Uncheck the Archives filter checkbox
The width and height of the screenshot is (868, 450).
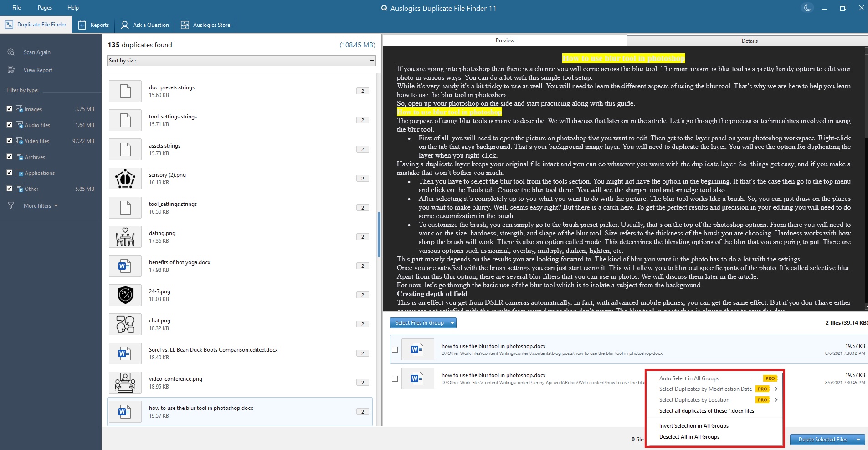coord(9,157)
